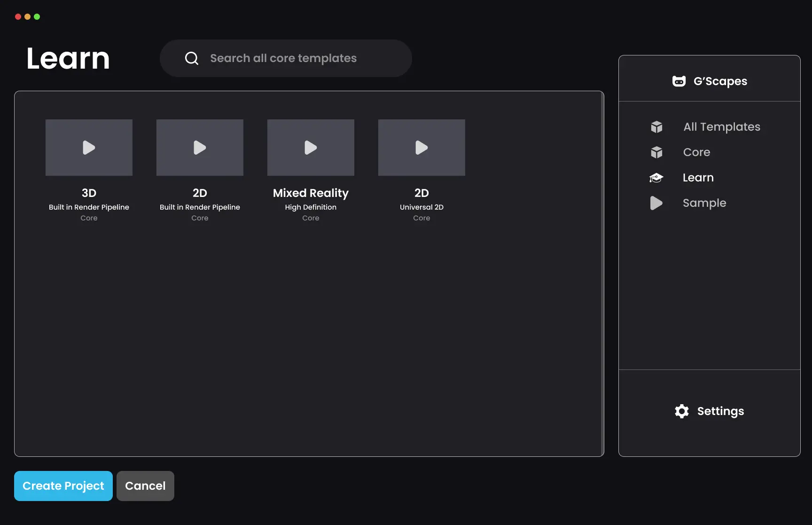Select the Mixed Reality title text
The image size is (812, 525).
pyautogui.click(x=311, y=193)
